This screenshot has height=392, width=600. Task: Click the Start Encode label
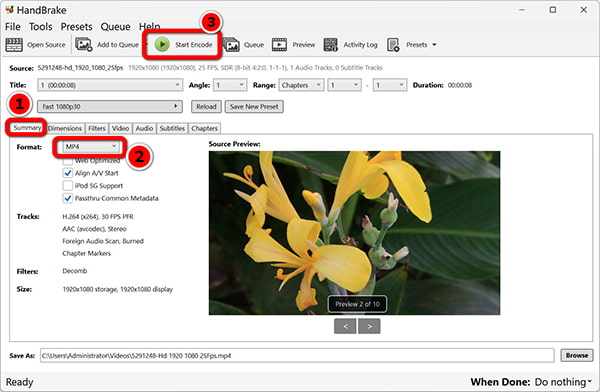(x=194, y=45)
